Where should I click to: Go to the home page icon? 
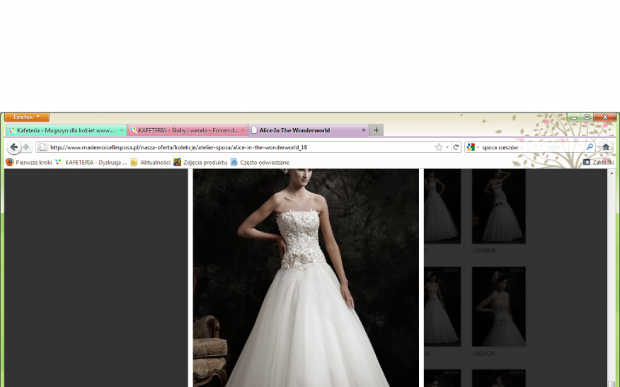coord(606,147)
